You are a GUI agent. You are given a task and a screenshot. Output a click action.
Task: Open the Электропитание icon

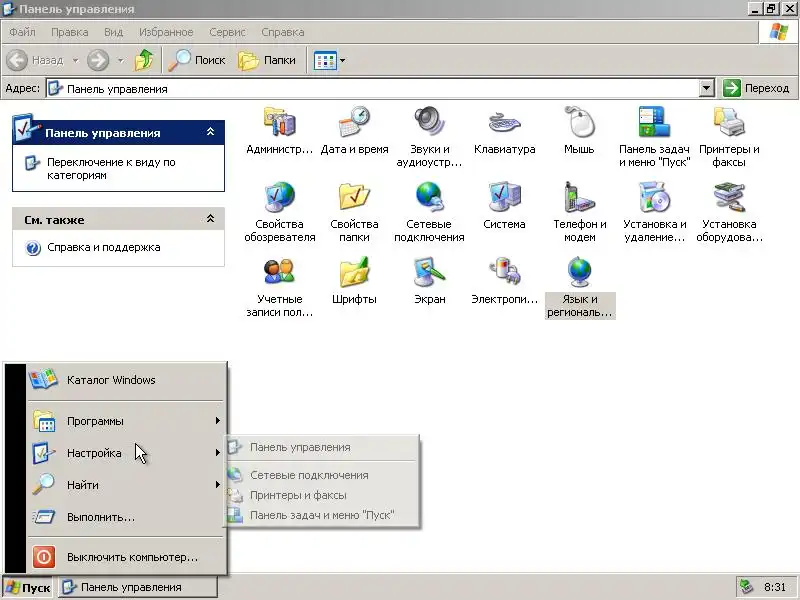pyautogui.click(x=504, y=280)
